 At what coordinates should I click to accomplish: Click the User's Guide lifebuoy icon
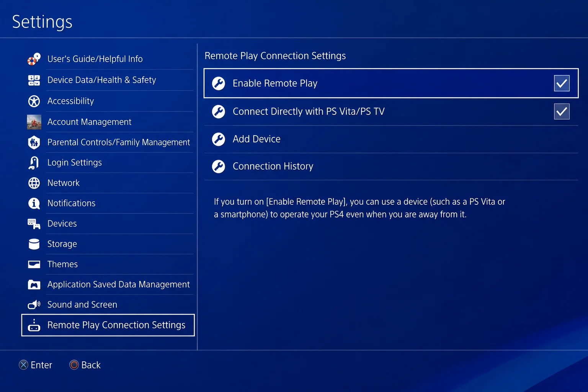(x=34, y=59)
